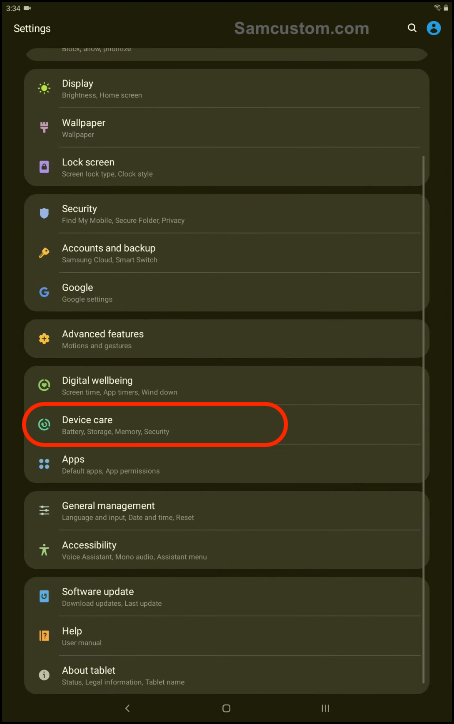
Task: Open the Samsung account profile icon
Action: [433, 28]
